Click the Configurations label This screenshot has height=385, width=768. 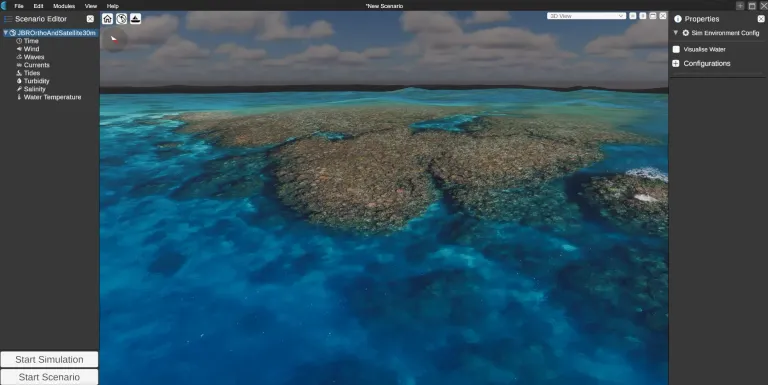click(707, 63)
